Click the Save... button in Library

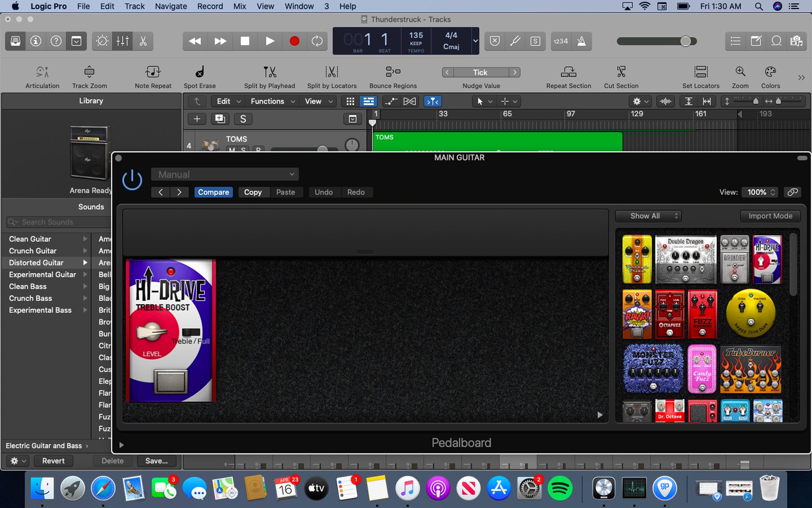[x=156, y=461]
